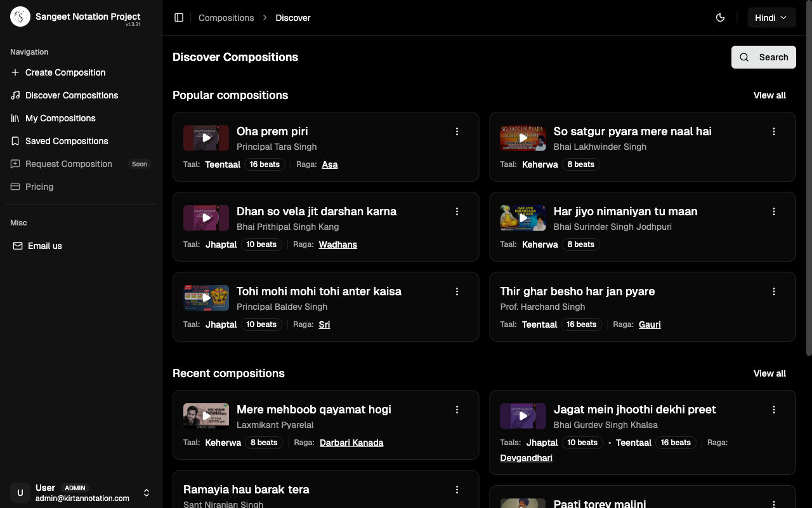Expand the admin user account menu
Screen dimensions: 812x508
pos(146,493)
